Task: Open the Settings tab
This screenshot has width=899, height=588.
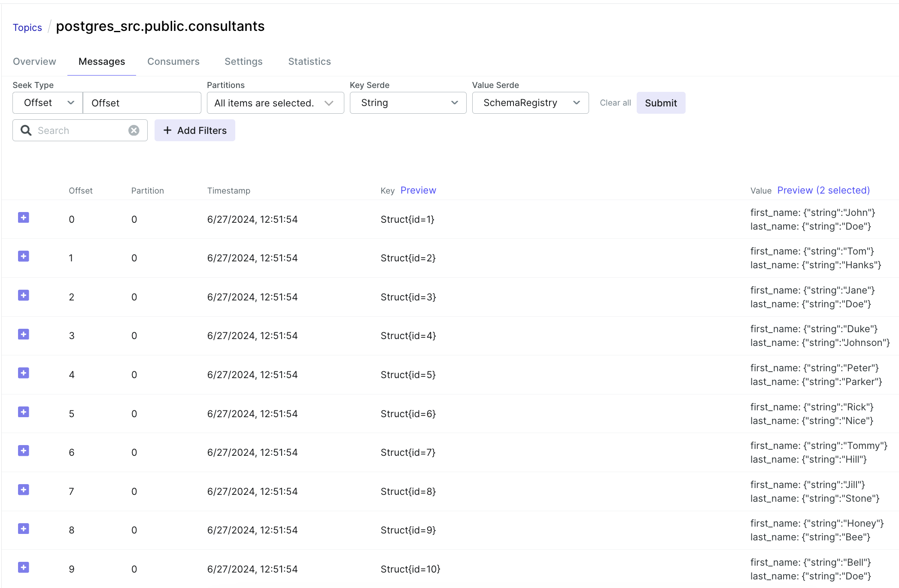Action: point(243,61)
